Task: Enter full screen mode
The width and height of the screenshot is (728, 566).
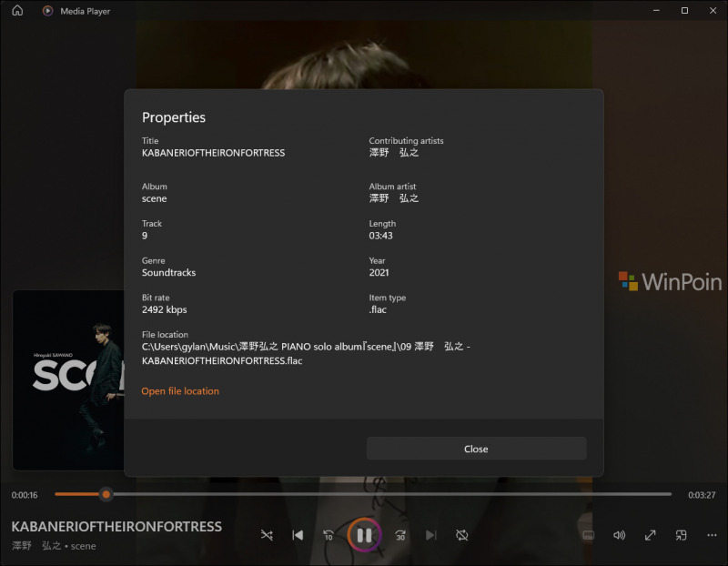Action: [651, 535]
